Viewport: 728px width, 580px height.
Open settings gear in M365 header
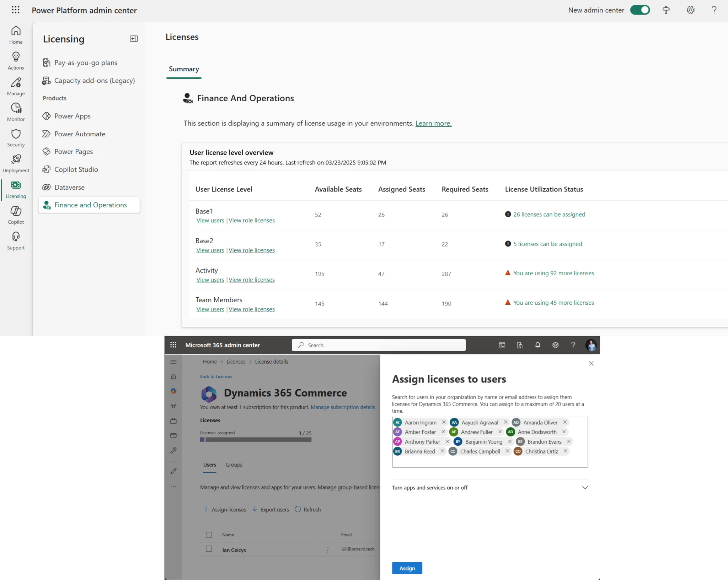click(x=555, y=345)
